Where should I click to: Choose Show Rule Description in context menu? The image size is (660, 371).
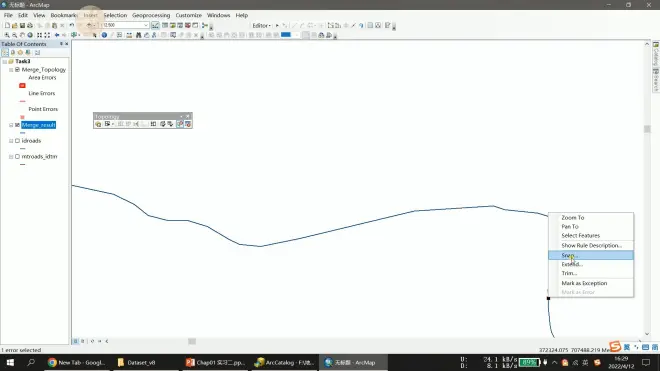pos(591,246)
